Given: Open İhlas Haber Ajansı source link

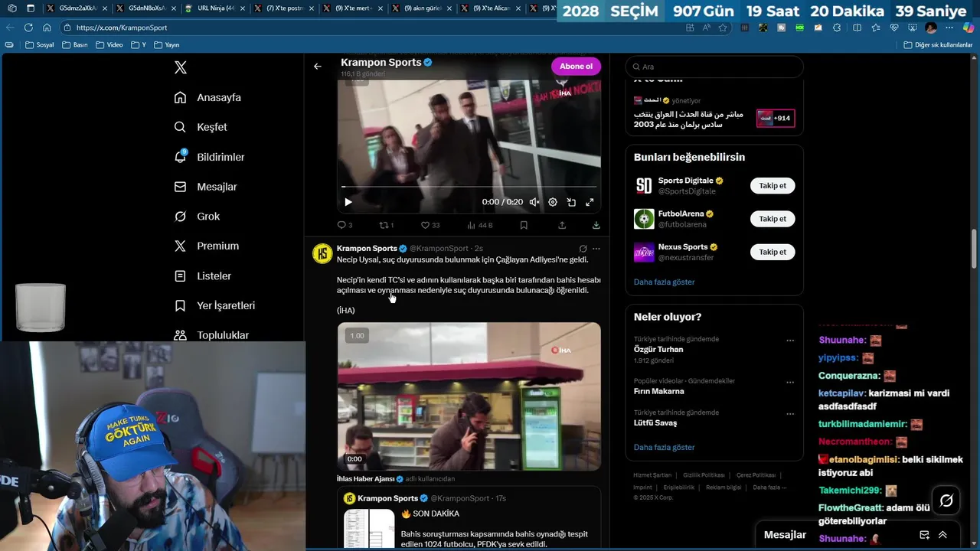Looking at the screenshot, I should pos(371,479).
